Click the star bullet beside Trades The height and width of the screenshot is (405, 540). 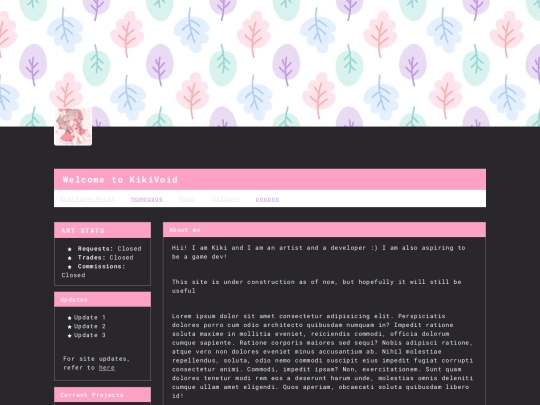tap(70, 258)
